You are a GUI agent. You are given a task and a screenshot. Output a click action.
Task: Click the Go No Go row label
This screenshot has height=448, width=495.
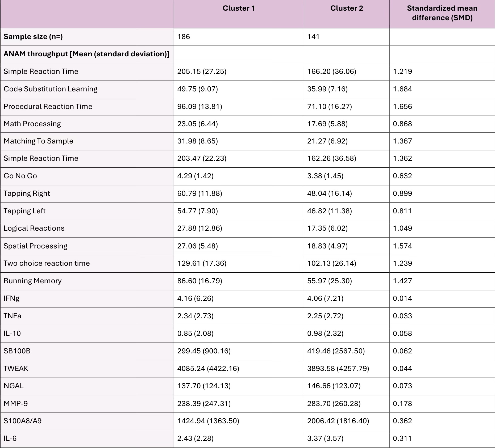20,176
